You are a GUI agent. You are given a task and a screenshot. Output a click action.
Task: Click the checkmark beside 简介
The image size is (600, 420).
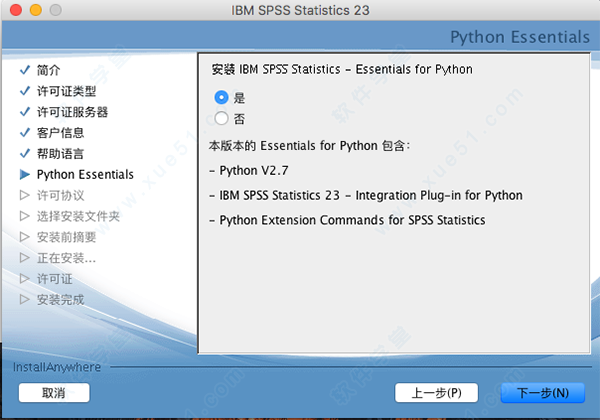click(x=25, y=70)
